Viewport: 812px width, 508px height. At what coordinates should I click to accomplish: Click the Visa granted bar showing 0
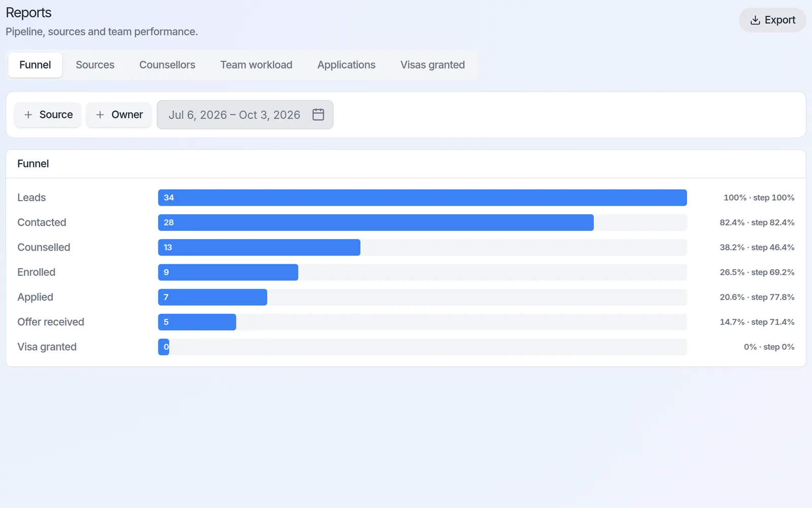coord(163,347)
